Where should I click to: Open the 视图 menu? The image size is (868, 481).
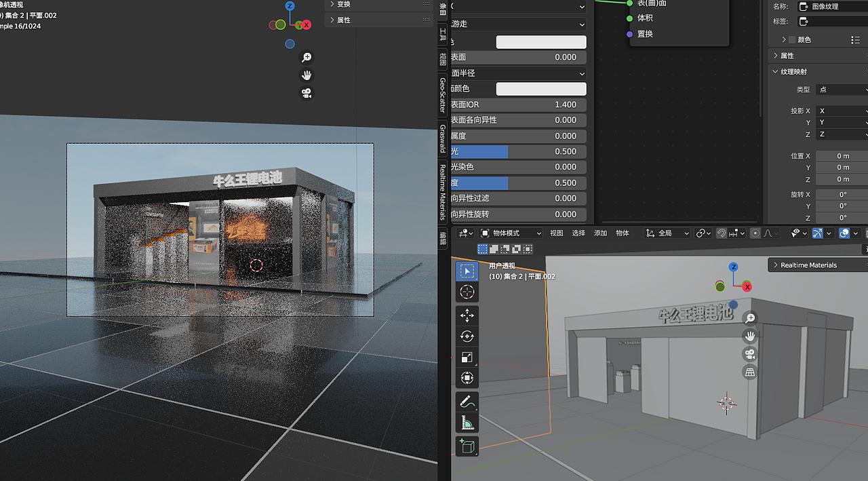pos(557,233)
